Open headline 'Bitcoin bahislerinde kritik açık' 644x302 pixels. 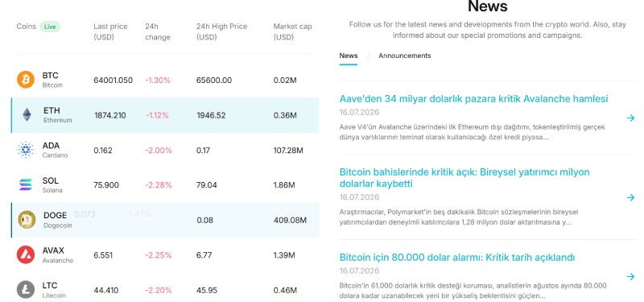(x=464, y=177)
